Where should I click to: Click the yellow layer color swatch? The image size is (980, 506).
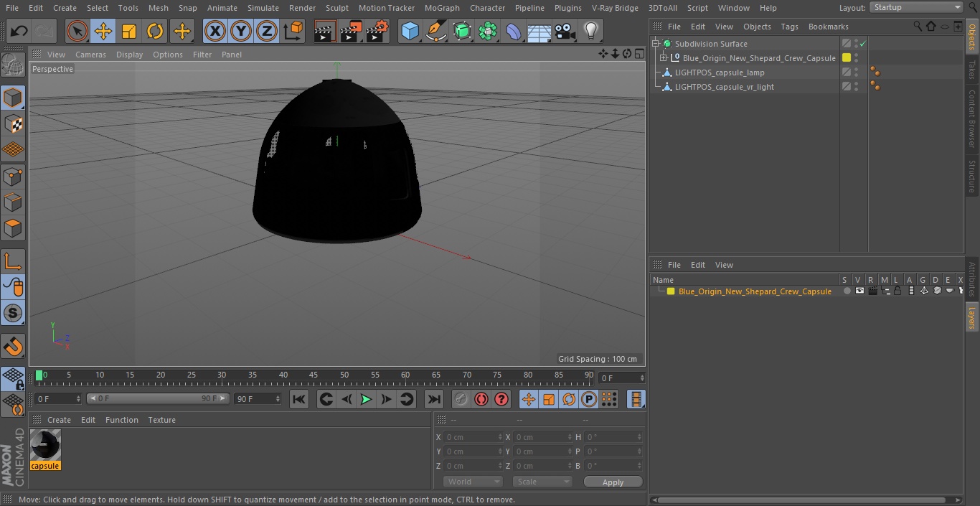671,291
